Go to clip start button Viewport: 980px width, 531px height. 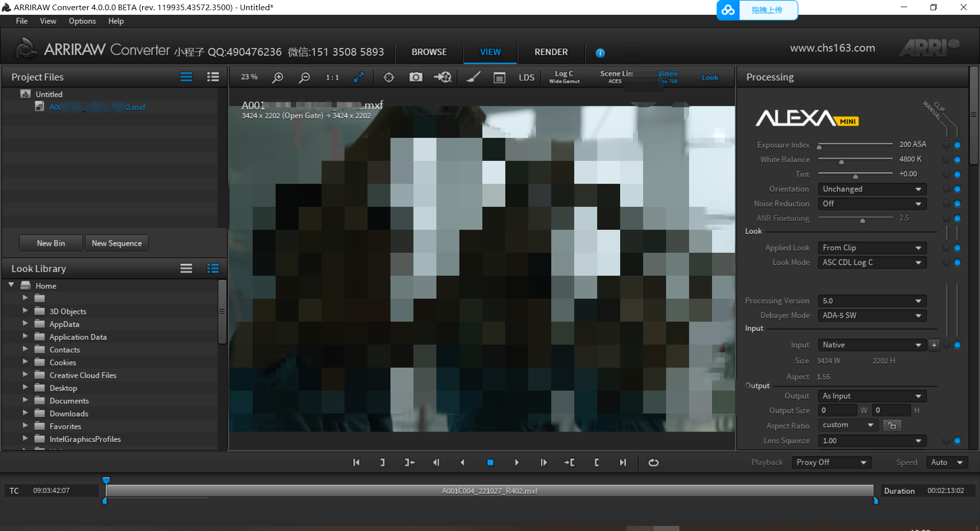(x=356, y=463)
